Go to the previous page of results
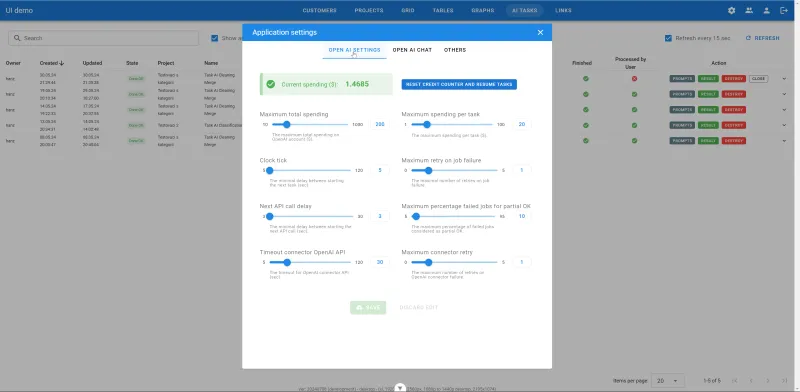 (751, 381)
